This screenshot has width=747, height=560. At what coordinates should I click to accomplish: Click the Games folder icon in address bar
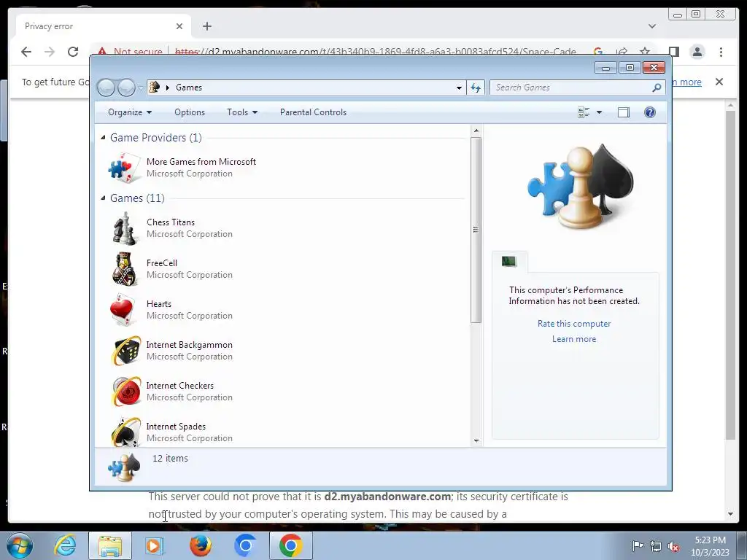pyautogui.click(x=155, y=87)
